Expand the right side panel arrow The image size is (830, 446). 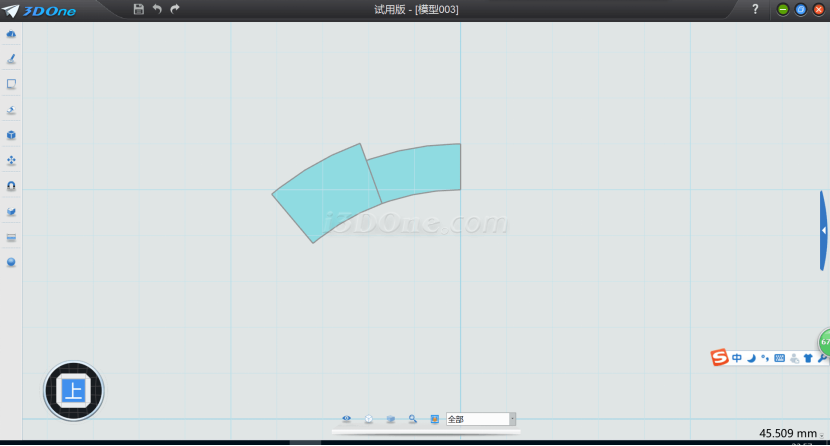pos(823,230)
